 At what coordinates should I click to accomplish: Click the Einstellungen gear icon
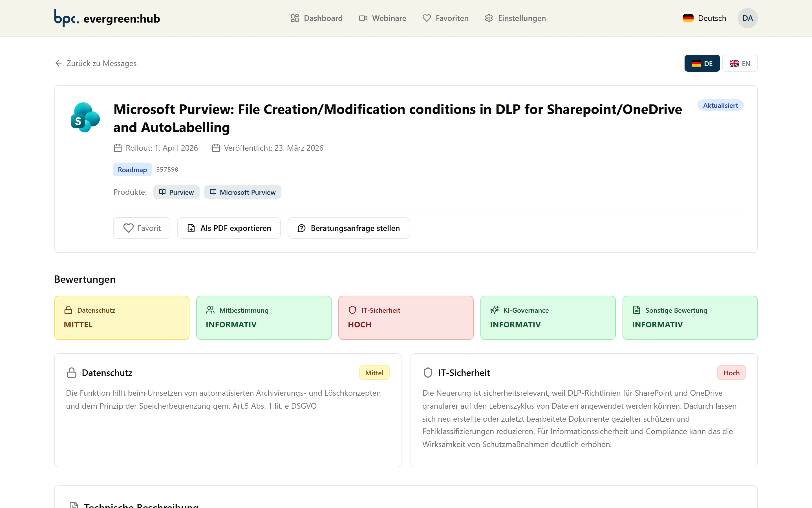point(489,18)
